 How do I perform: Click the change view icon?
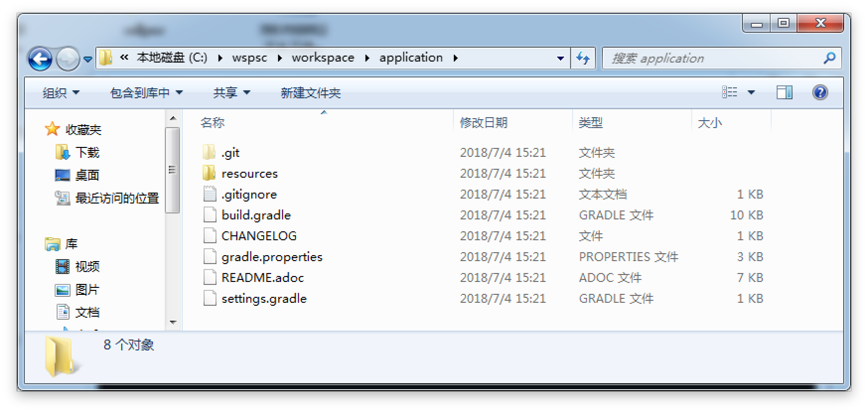pos(729,92)
